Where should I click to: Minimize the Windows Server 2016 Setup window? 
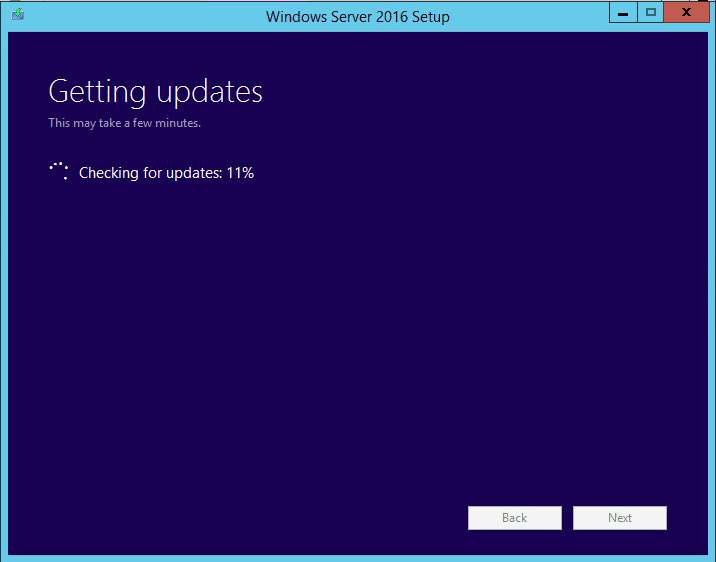(623, 13)
